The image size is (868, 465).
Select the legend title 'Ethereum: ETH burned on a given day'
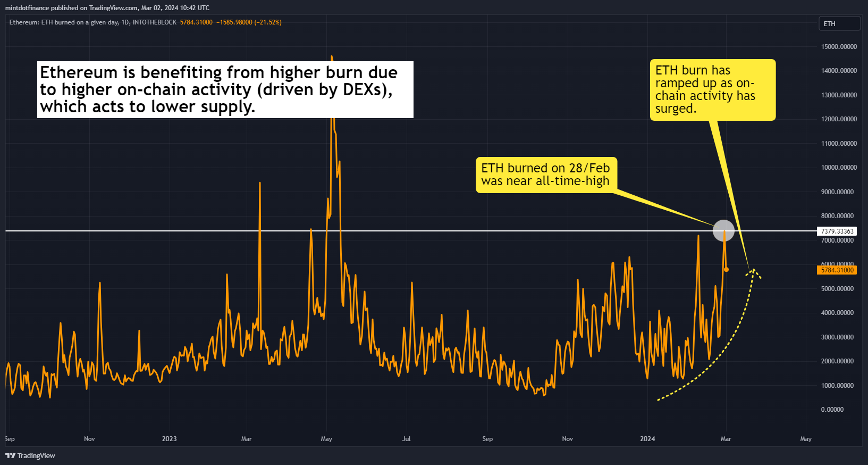(64, 22)
